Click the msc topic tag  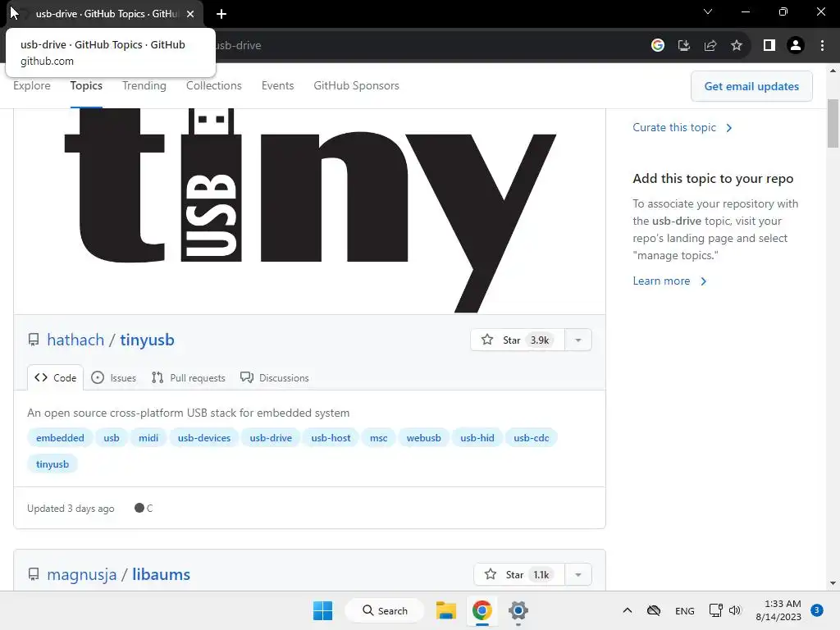(378, 438)
